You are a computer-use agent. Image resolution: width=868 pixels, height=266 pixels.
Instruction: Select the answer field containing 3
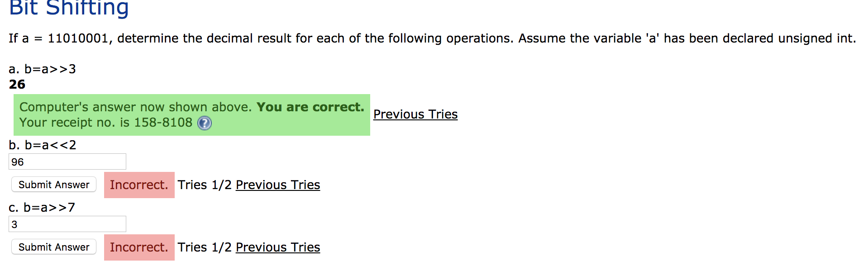(x=67, y=223)
